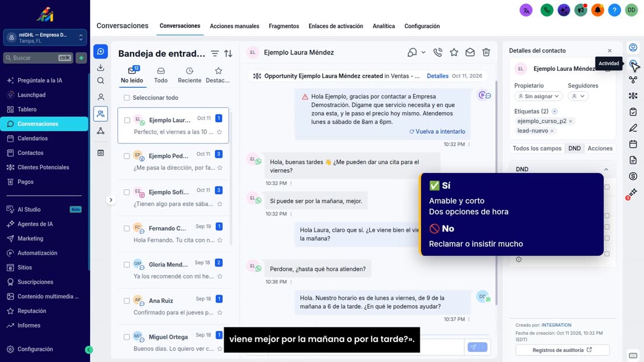
Task: Expand the conversation list panel arrow
Action: [x=111, y=200]
